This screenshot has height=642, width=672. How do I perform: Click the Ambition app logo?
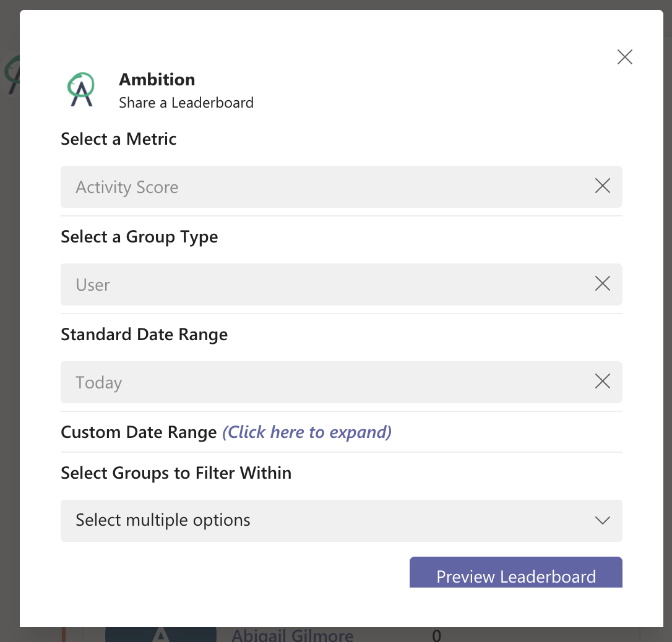pos(81,90)
